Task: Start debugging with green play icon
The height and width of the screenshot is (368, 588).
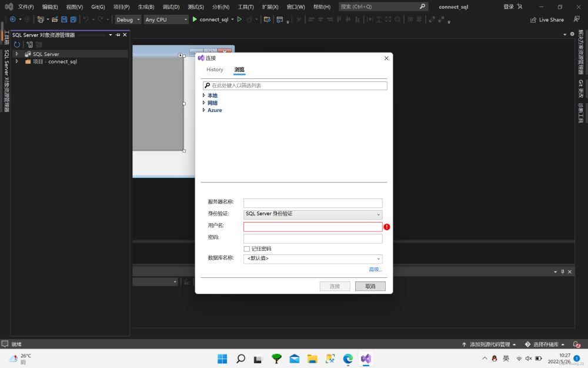Action: point(195,19)
